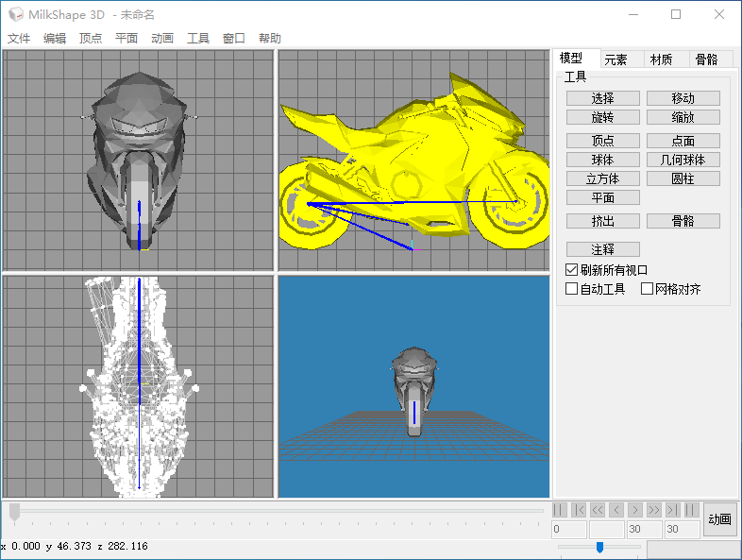The width and height of the screenshot is (742, 560).
Task: Select the 立方体 button
Action: (603, 178)
